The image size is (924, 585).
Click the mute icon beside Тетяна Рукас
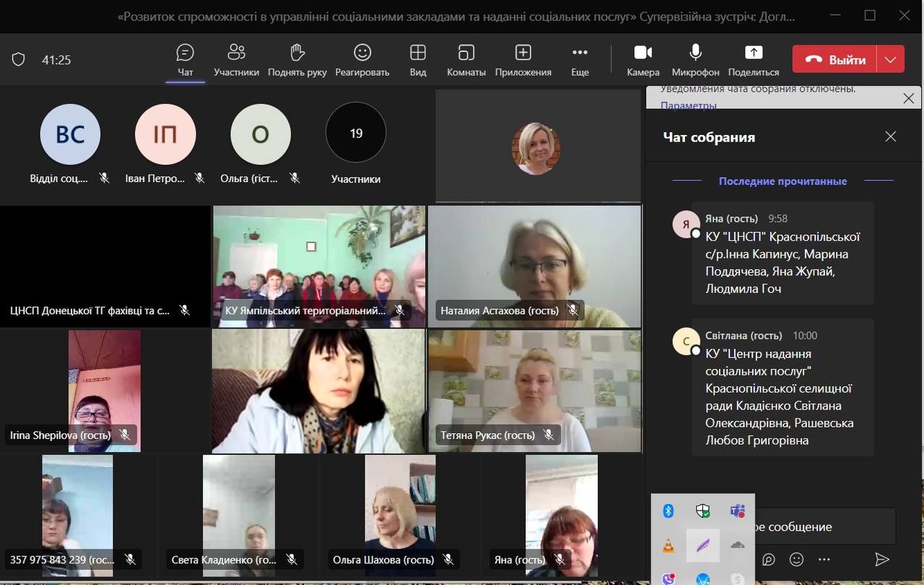[x=549, y=435]
